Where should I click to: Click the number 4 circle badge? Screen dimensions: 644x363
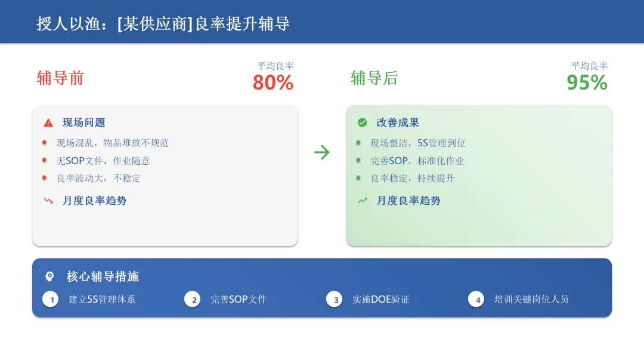476,299
